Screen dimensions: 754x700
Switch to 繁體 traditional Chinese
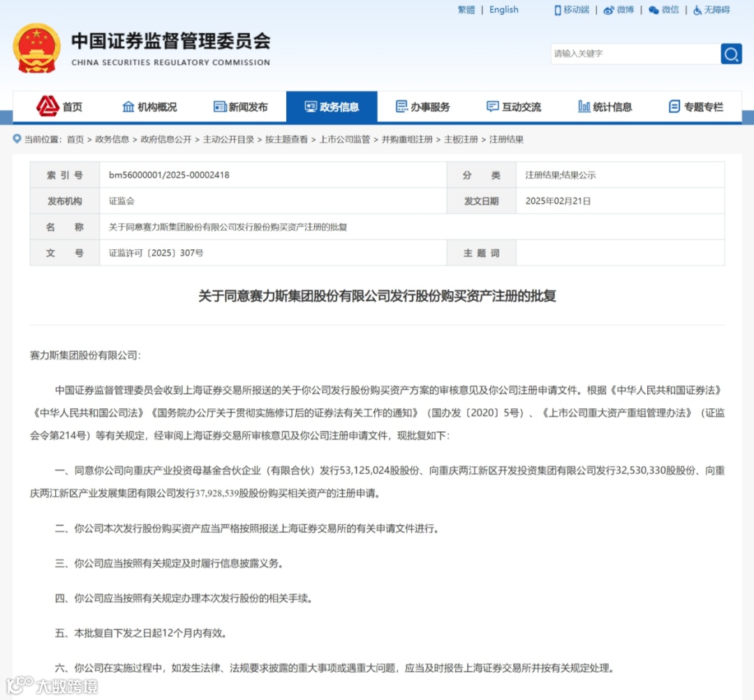[x=466, y=10]
